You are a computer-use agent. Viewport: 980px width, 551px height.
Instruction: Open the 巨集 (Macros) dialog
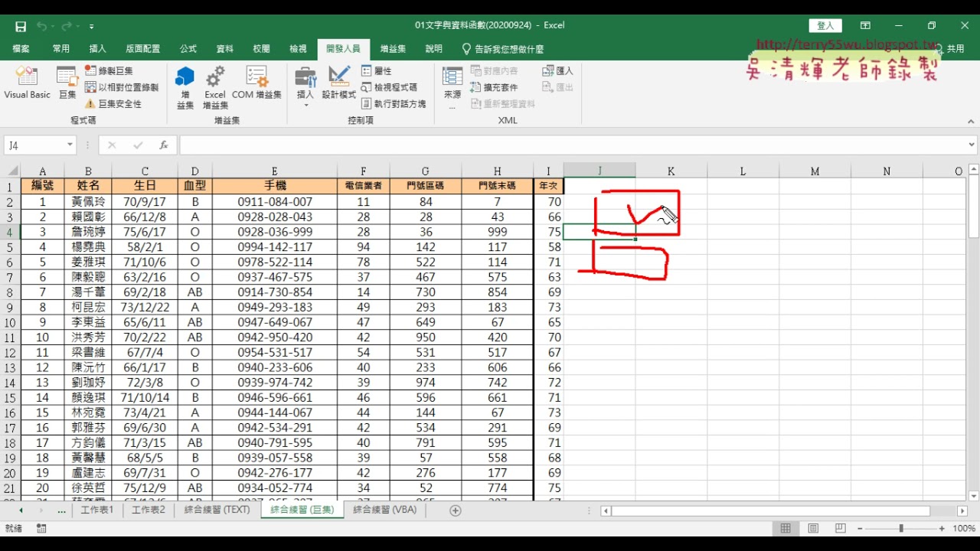67,83
